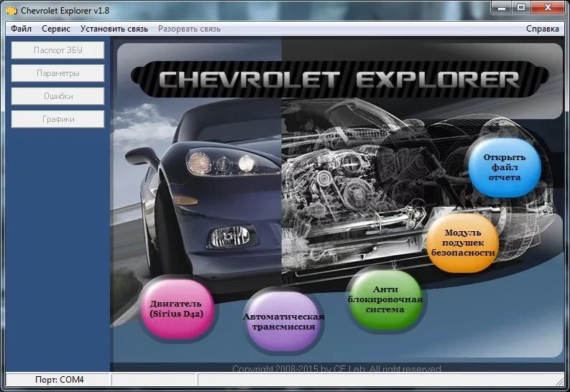Open the Справка menu
The height and width of the screenshot is (392, 570).
tap(543, 29)
